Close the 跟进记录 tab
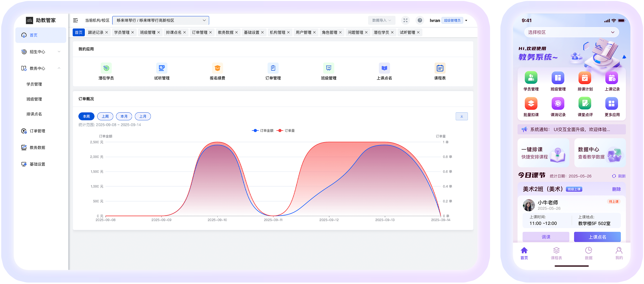The width and height of the screenshot is (644, 284). (107, 32)
